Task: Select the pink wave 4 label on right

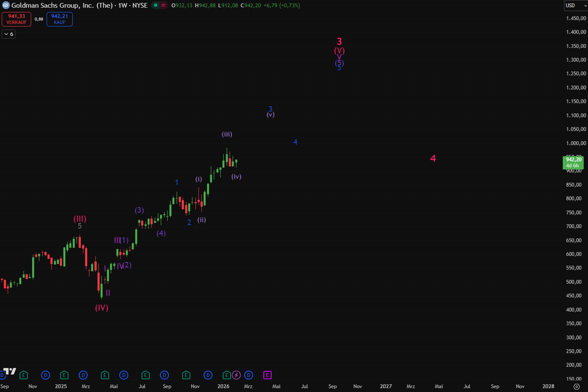Action: click(433, 158)
